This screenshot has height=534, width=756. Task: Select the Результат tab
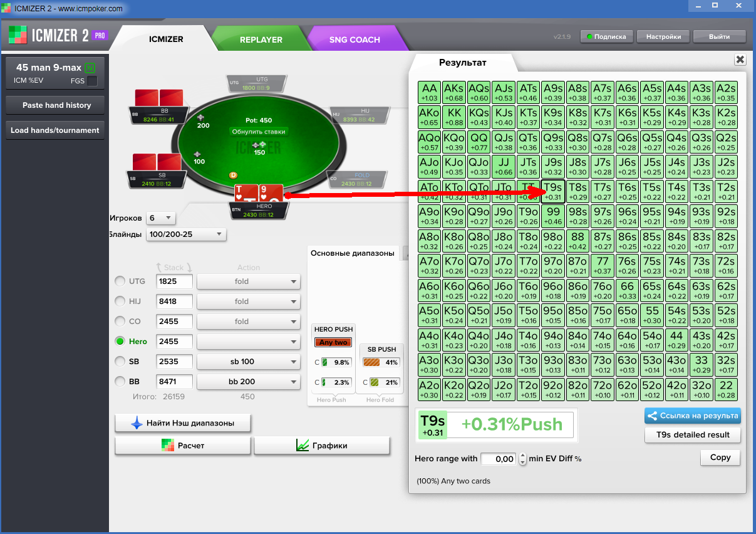(462, 62)
